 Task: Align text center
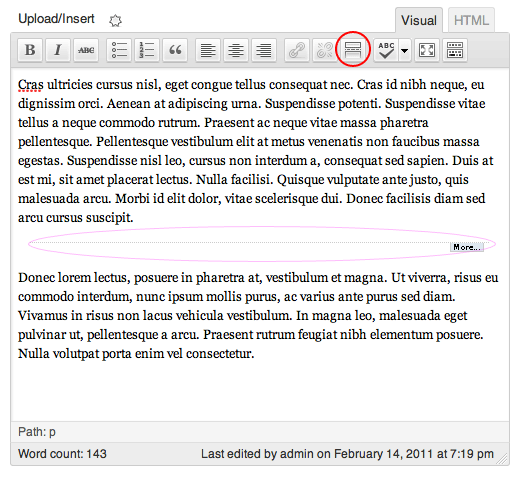236,50
